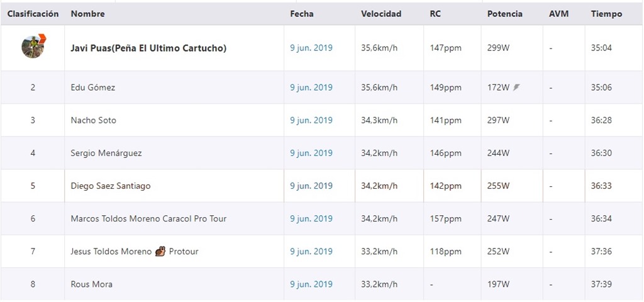
Task: Sort by Tiempo column header
Action: (607, 14)
